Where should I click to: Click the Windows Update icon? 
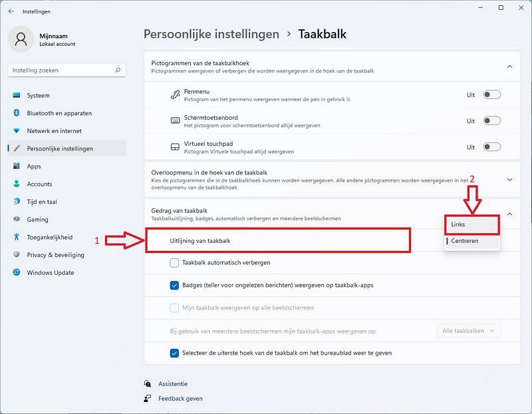pyautogui.click(x=16, y=272)
